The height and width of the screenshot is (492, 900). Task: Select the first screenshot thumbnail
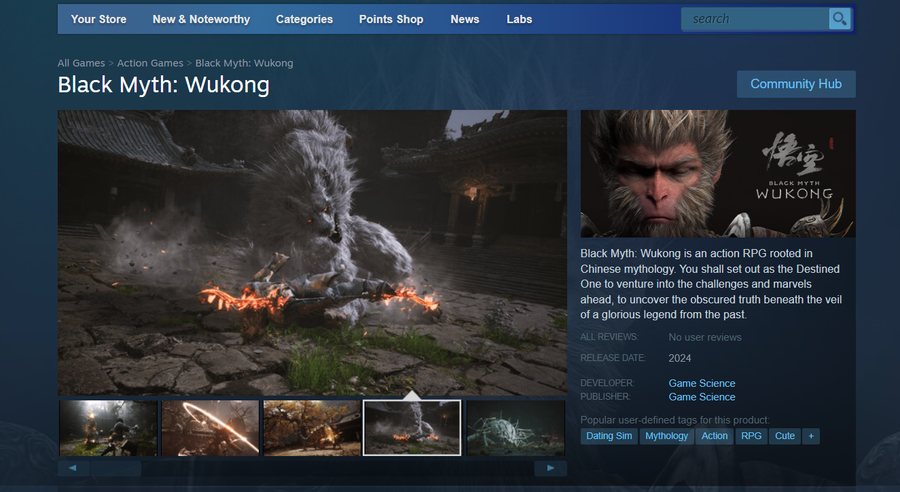point(108,428)
